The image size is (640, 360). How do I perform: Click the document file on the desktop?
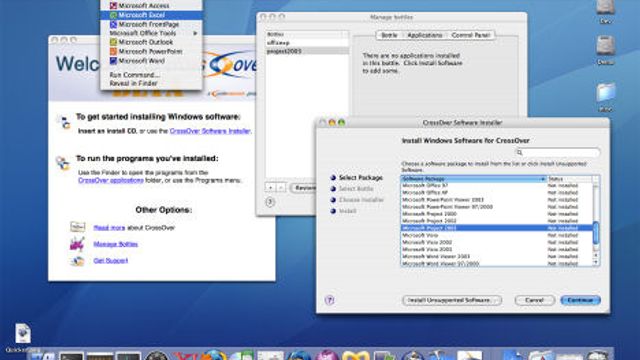23,333
